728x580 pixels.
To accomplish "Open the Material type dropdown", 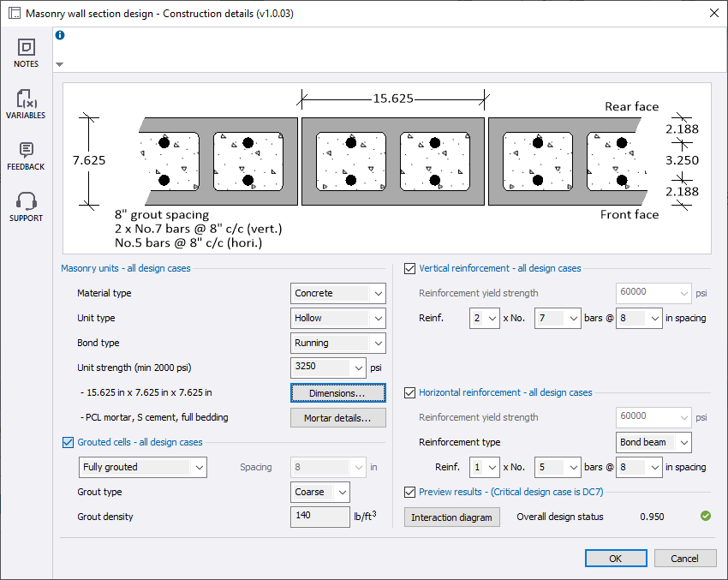I will (338, 293).
